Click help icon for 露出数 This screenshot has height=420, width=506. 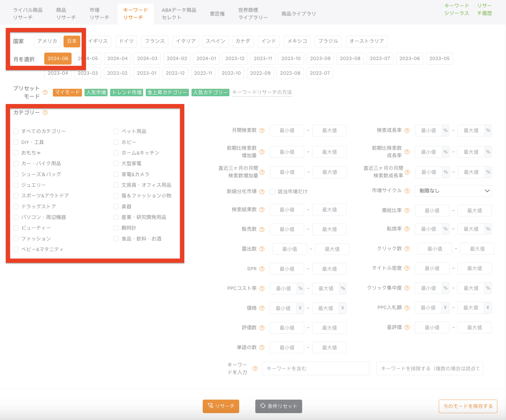click(262, 249)
